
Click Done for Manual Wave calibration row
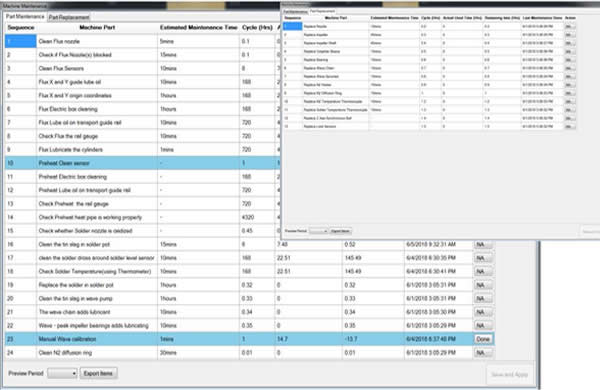tap(483, 339)
